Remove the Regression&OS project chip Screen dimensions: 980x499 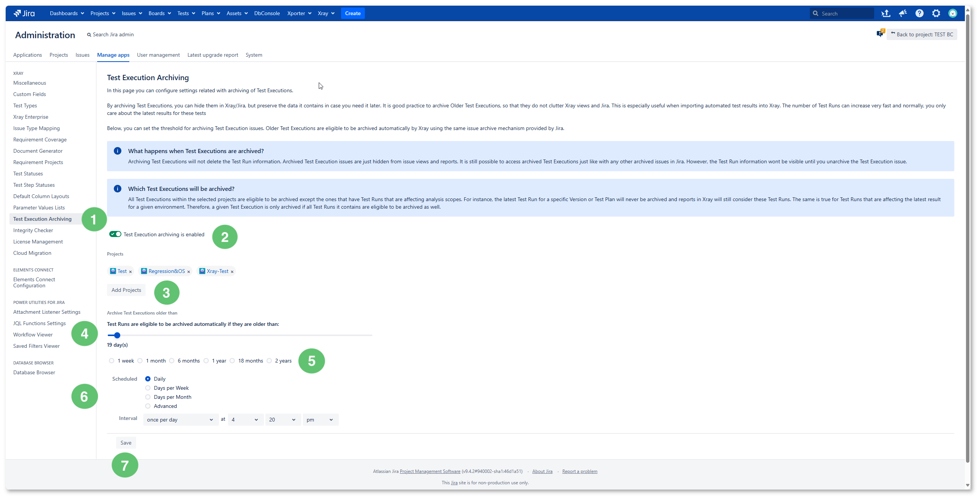click(x=188, y=271)
